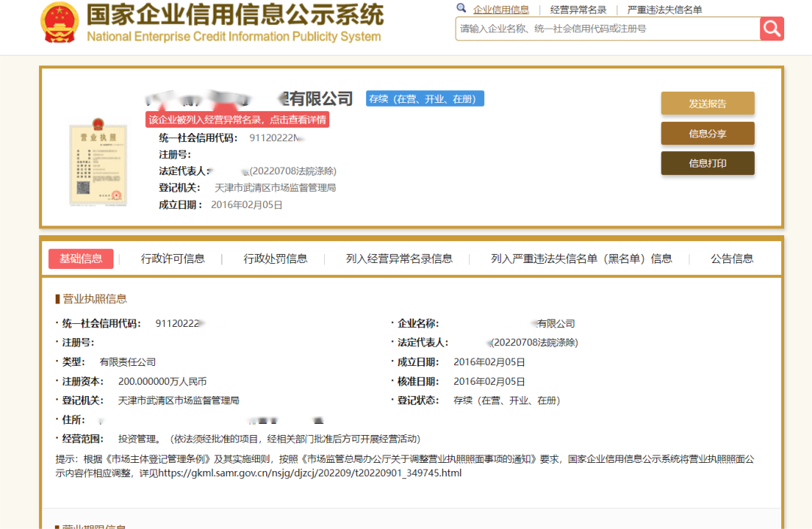Click the 信息打印 button

click(707, 163)
